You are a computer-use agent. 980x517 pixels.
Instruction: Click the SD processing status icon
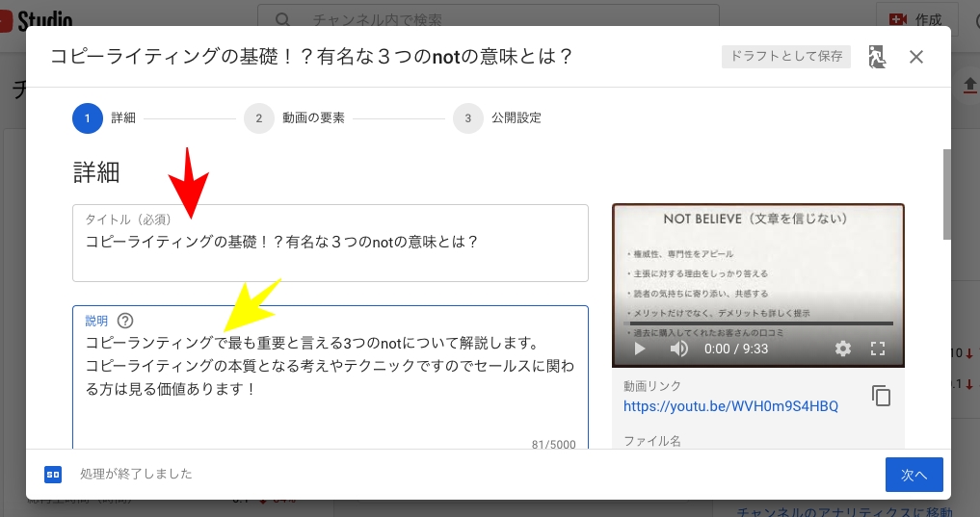click(53, 474)
